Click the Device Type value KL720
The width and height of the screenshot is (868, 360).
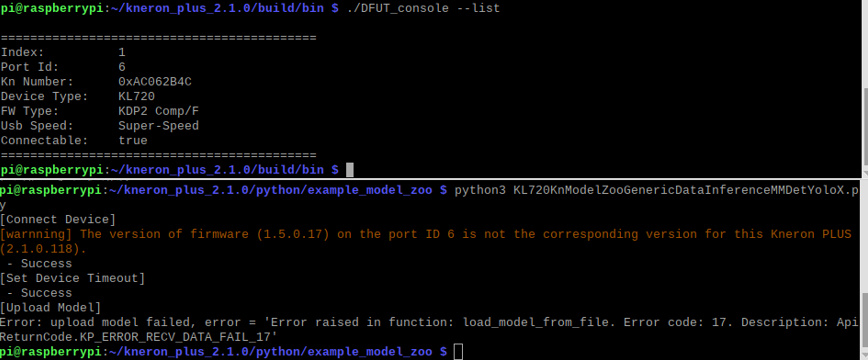click(x=136, y=96)
